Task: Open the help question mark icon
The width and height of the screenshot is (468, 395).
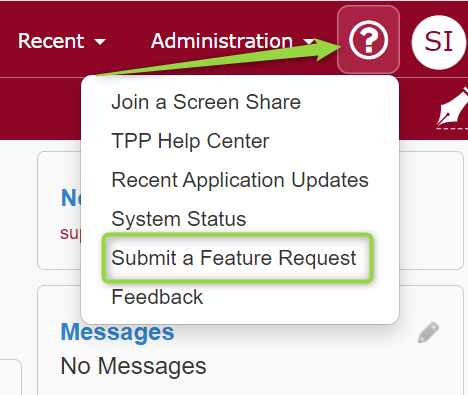Action: click(x=368, y=40)
